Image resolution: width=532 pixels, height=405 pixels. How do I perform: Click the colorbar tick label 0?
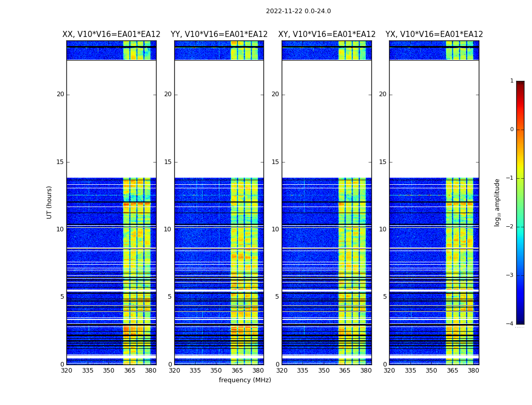(x=511, y=130)
